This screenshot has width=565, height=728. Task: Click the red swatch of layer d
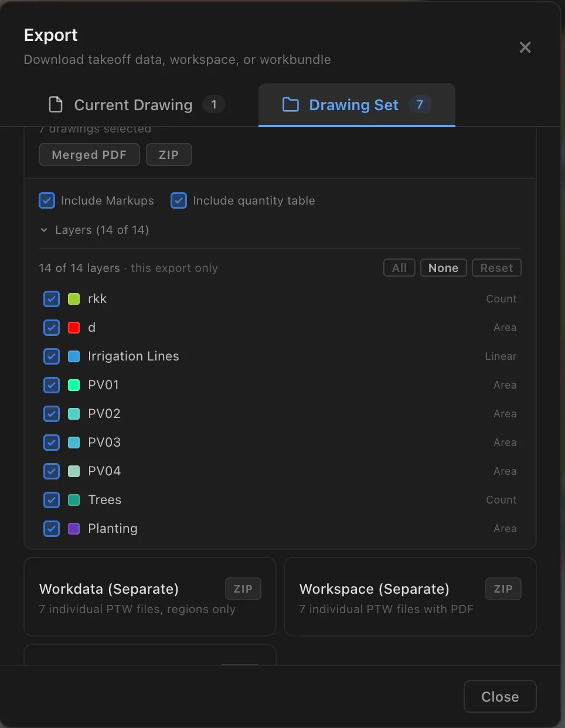(74, 328)
